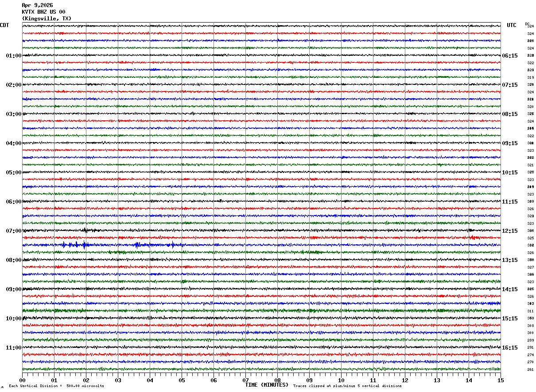This screenshot has width=536, height=392.
Task: Click the 15:15 UTC time label
Action: (510, 319)
